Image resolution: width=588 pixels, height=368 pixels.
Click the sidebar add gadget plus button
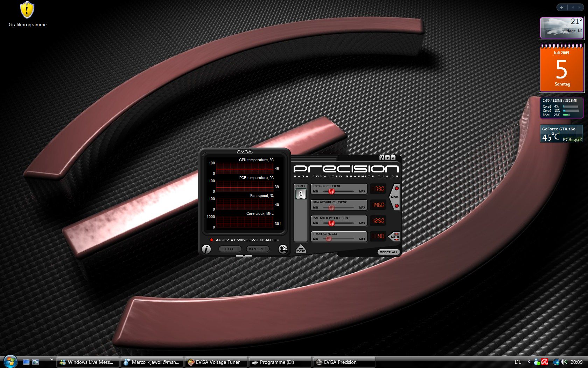pyautogui.click(x=562, y=7)
